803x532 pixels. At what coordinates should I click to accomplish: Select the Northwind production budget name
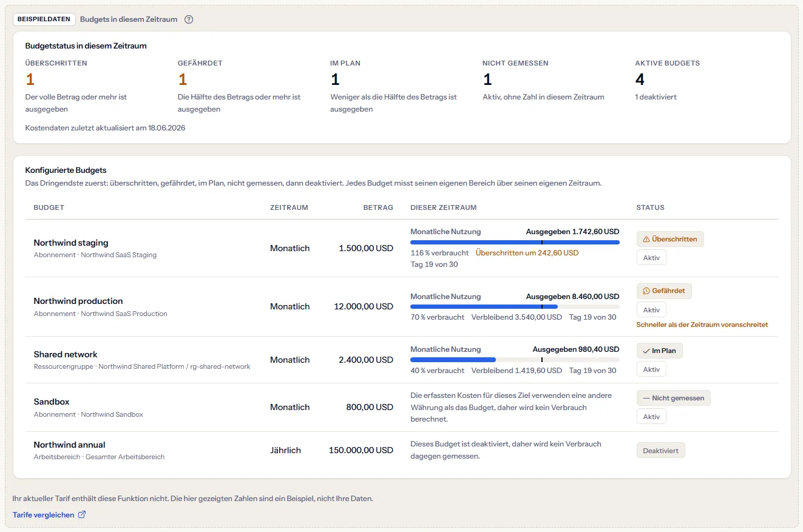pyautogui.click(x=78, y=301)
